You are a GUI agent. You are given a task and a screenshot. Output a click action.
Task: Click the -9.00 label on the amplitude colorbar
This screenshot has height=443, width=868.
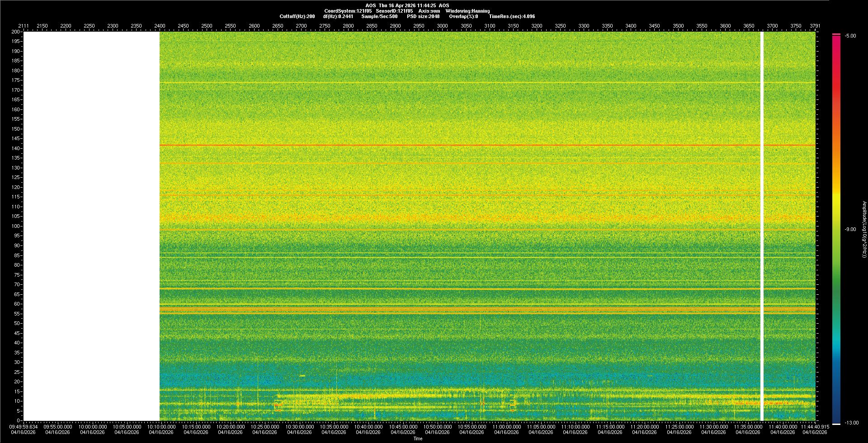click(850, 229)
